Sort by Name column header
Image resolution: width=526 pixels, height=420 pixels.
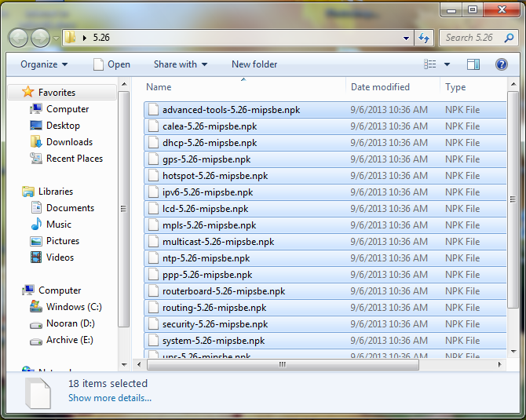click(244, 87)
